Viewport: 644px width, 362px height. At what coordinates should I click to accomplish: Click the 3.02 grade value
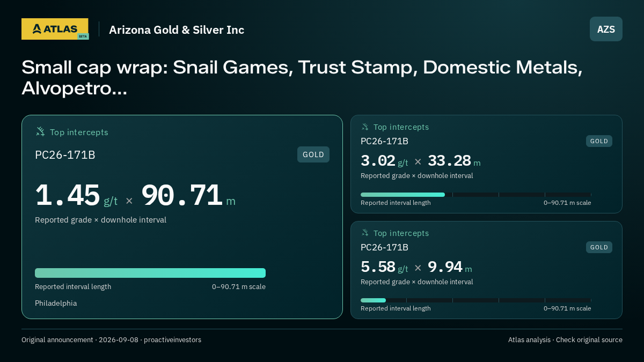pos(378,161)
